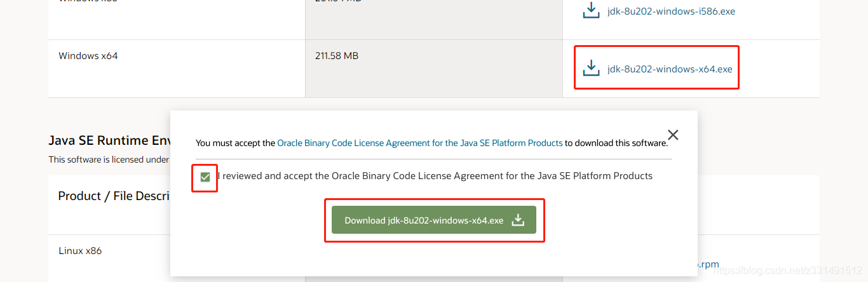The width and height of the screenshot is (868, 282).
Task: Untick the license agreement acceptance checkbox
Action: click(x=205, y=177)
